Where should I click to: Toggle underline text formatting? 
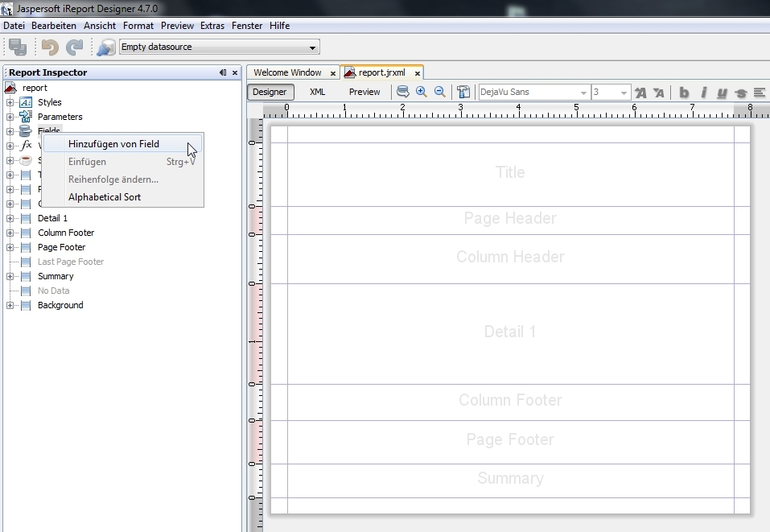722,93
